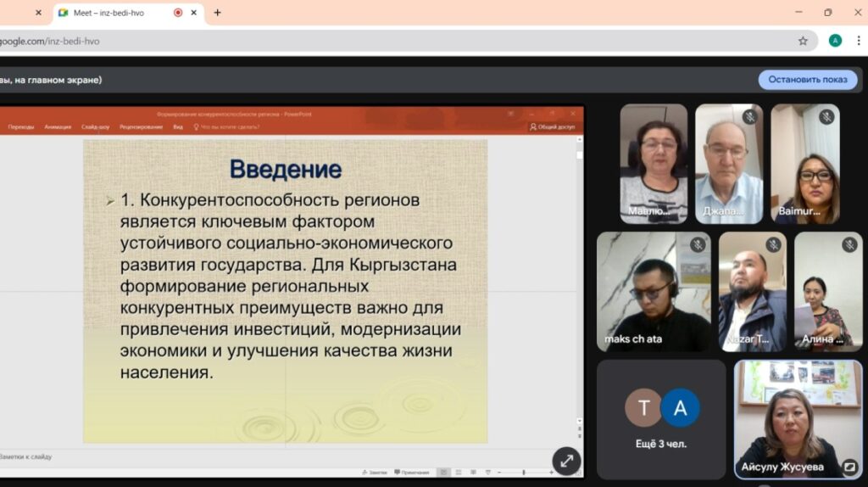
Task: Click the muted mic icon on maks ch ata tile
Action: pos(698,245)
